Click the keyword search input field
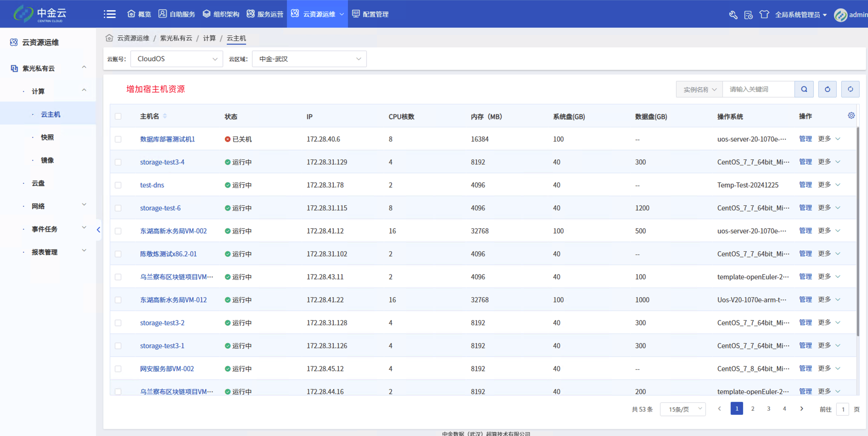The height and width of the screenshot is (436, 868). (758, 89)
